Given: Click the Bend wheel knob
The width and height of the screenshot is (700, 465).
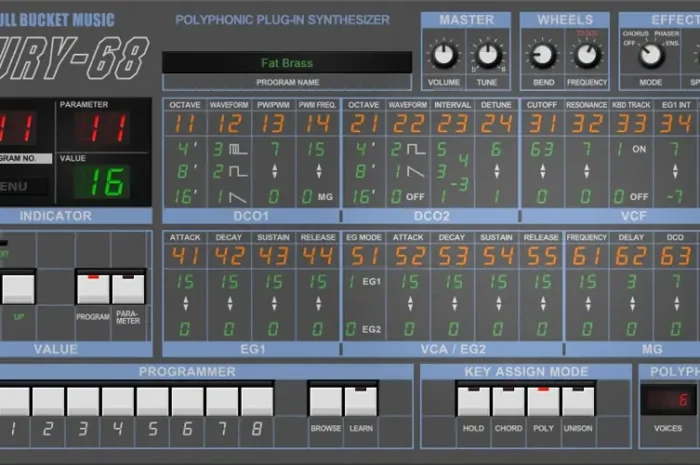Looking at the screenshot, I should pyautogui.click(x=543, y=55).
